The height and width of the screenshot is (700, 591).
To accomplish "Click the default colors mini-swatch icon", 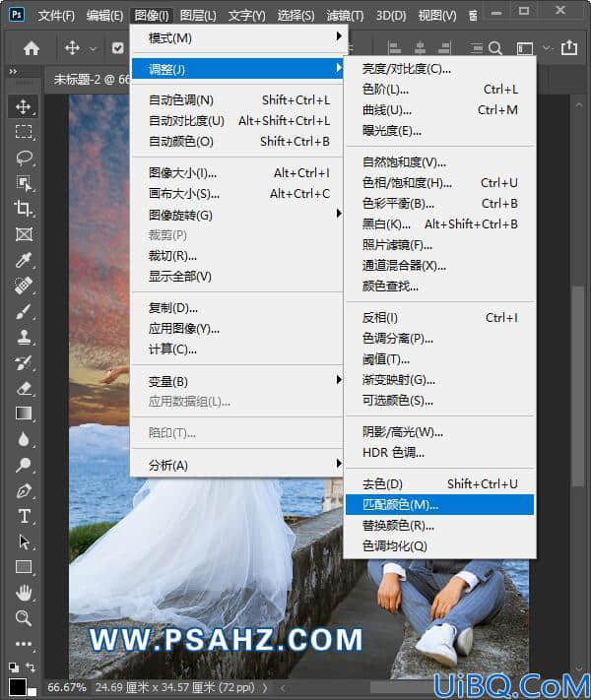I will pos(14,668).
